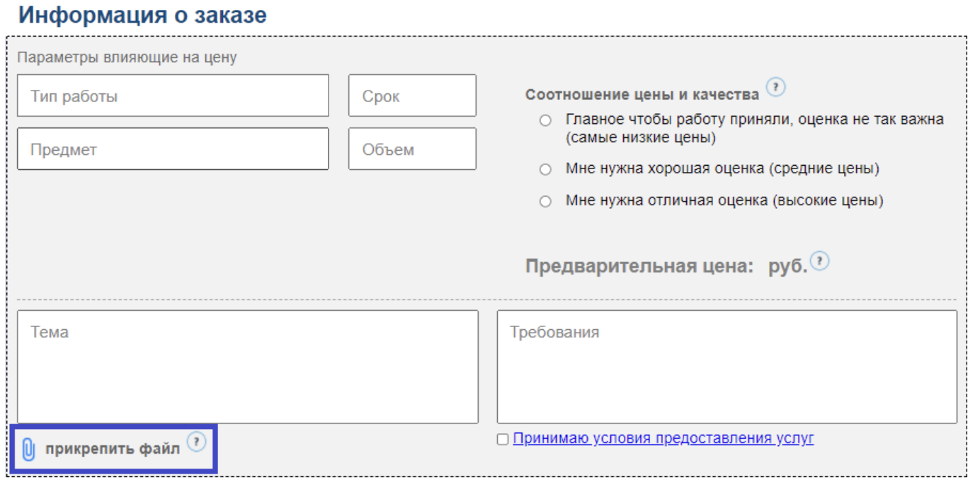Image resolution: width=980 pixels, height=487 pixels.
Task: Focus the Тип работы field
Action: (x=173, y=96)
